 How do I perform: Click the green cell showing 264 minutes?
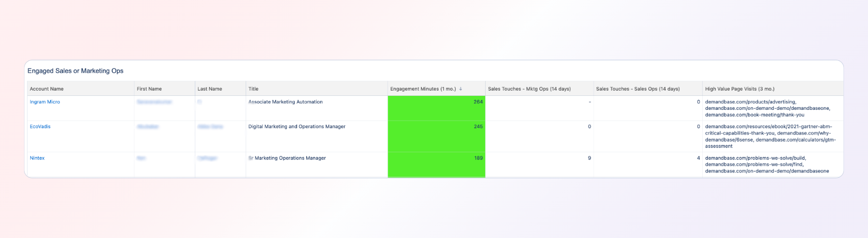click(x=436, y=108)
